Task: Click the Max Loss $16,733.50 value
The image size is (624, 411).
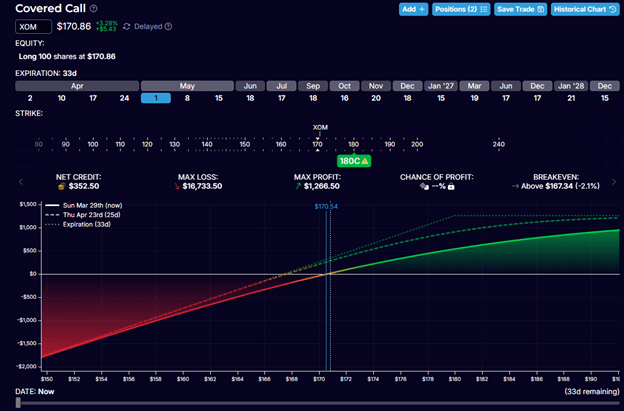Action: 202,186
